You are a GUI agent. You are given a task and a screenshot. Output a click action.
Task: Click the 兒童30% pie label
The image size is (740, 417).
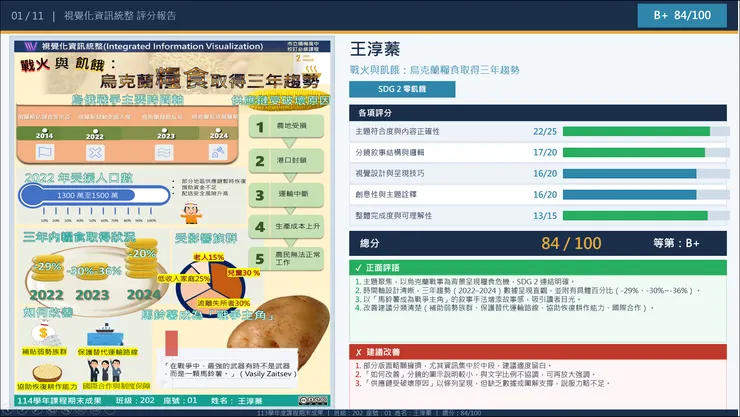(244, 273)
